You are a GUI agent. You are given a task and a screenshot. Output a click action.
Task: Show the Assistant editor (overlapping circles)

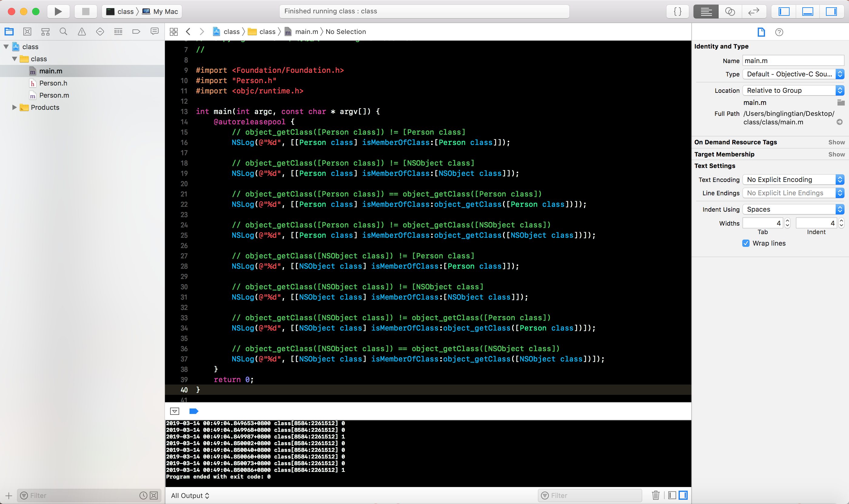[x=730, y=12]
